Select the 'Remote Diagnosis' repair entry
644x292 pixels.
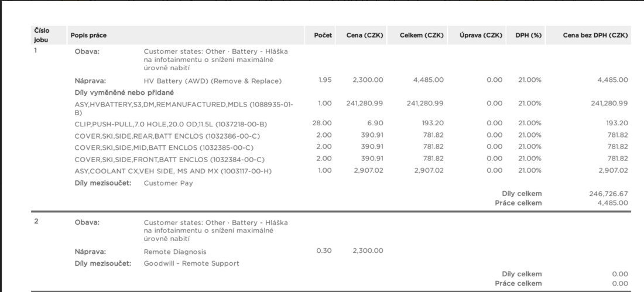point(175,252)
